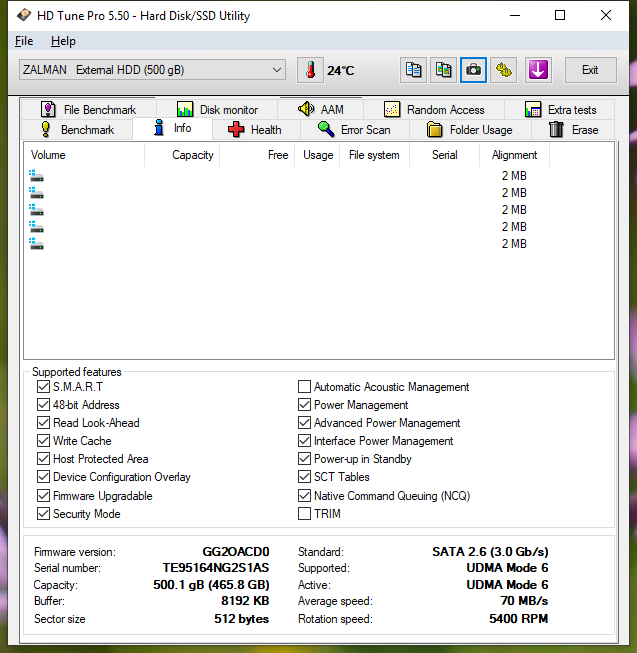Click the copy screenshot to clipboard icon
Viewport: 637px width, 653px height.
(x=443, y=70)
